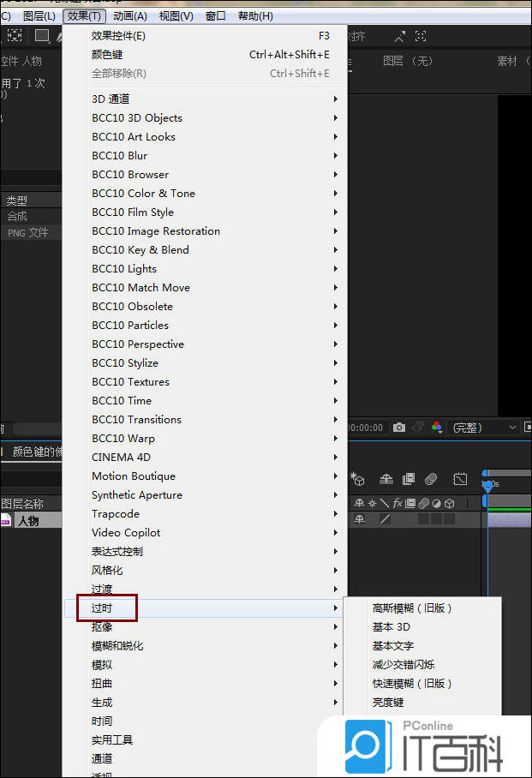Click the Adjustment Layer column header icon

pos(436,504)
